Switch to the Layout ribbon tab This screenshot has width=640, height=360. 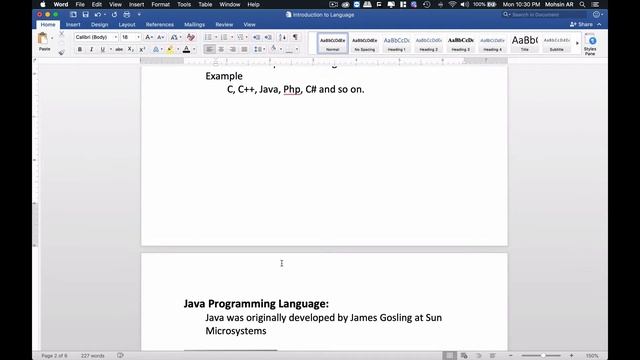point(127,24)
